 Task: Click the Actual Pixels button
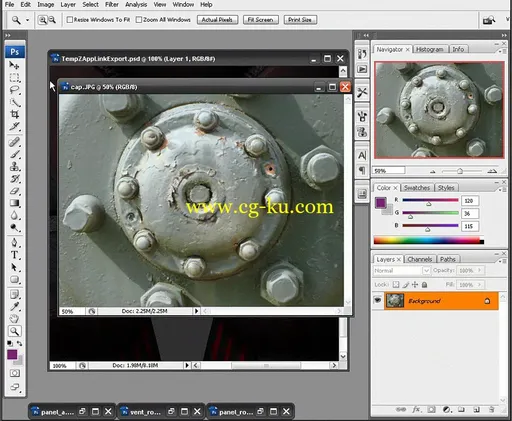click(217, 20)
